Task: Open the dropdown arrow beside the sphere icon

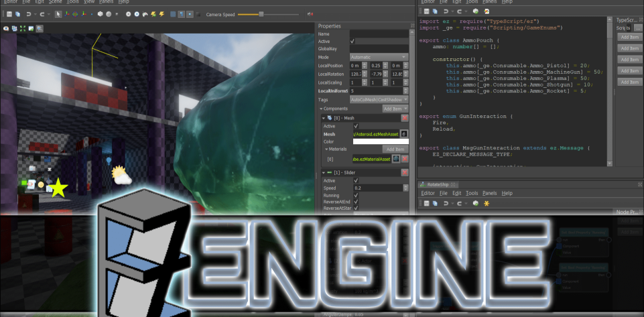Action: click(117, 14)
